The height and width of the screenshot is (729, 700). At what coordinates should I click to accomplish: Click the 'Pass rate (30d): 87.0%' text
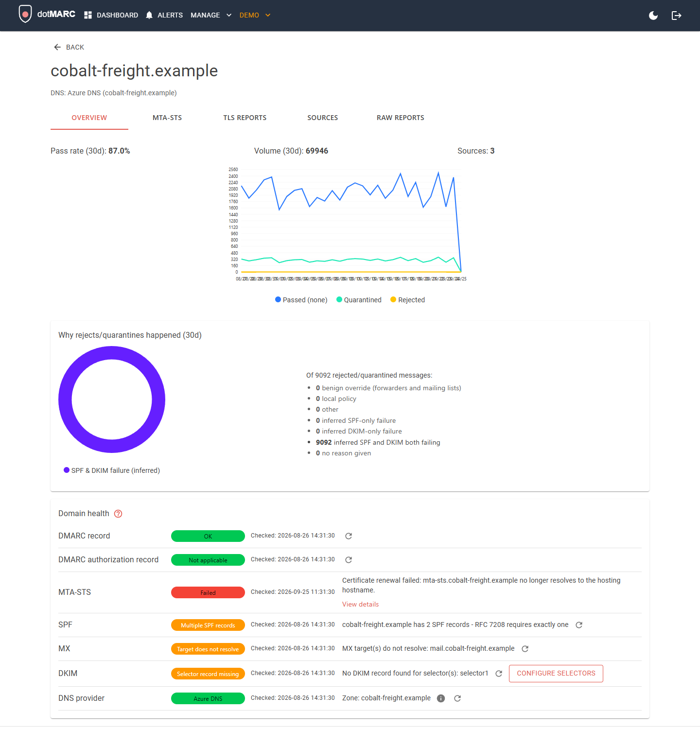[90, 151]
